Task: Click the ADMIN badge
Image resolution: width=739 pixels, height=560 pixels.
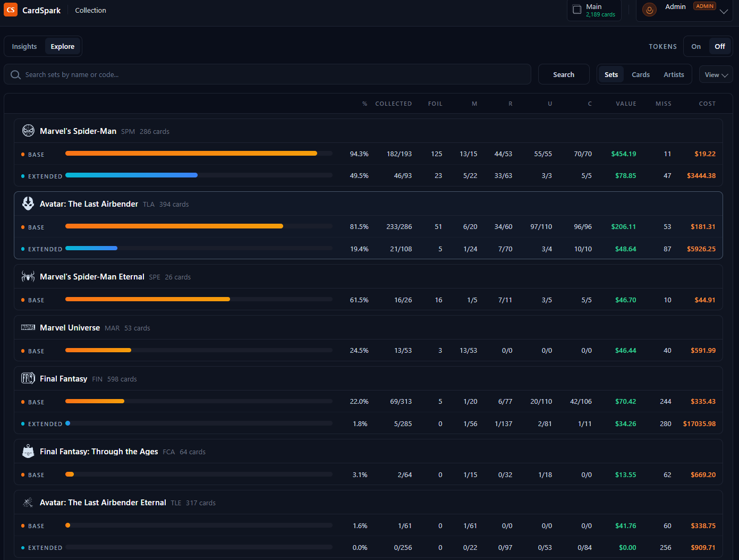Action: [x=704, y=6]
